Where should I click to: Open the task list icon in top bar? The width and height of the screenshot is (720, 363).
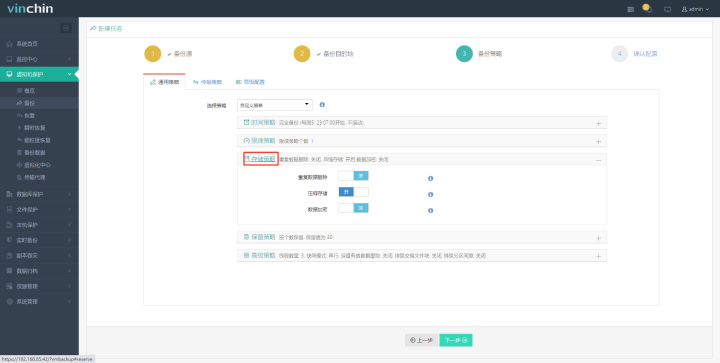(630, 9)
